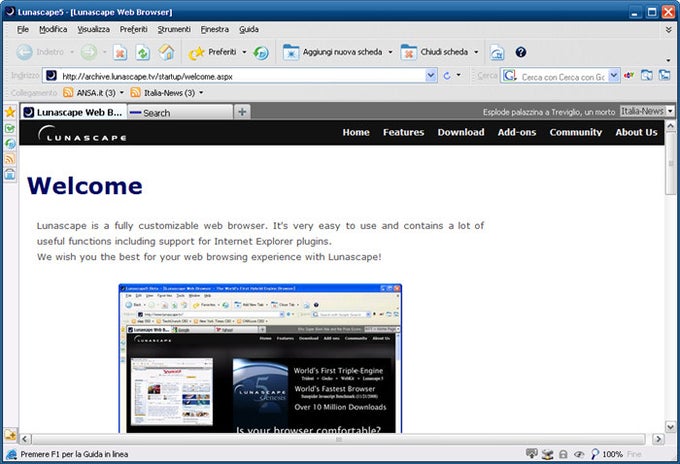Click the blue sidebar icon below RSS
Viewport: 680px width, 464px height.
point(10,174)
